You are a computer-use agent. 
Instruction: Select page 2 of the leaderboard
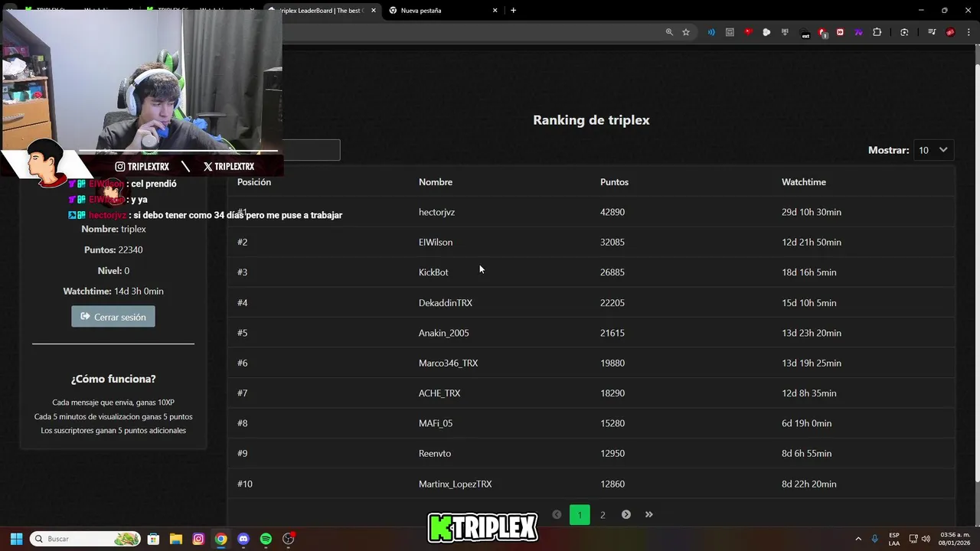[x=603, y=515]
